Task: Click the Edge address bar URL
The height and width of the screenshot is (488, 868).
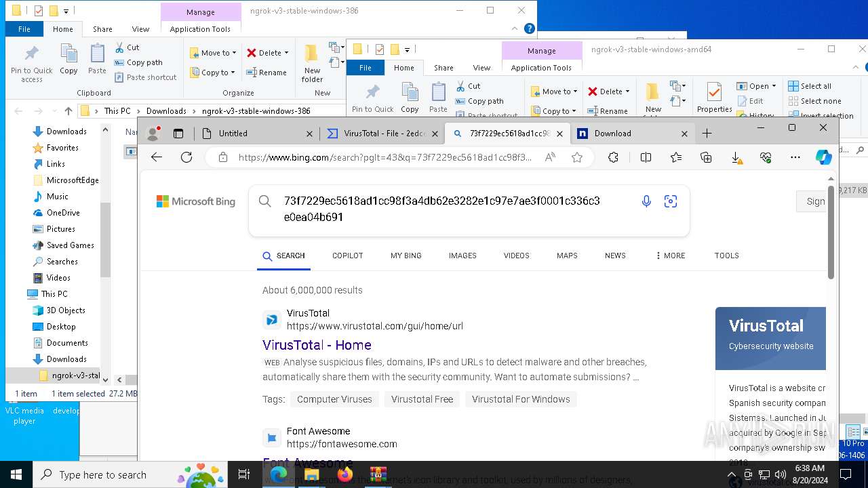Action: point(385,157)
